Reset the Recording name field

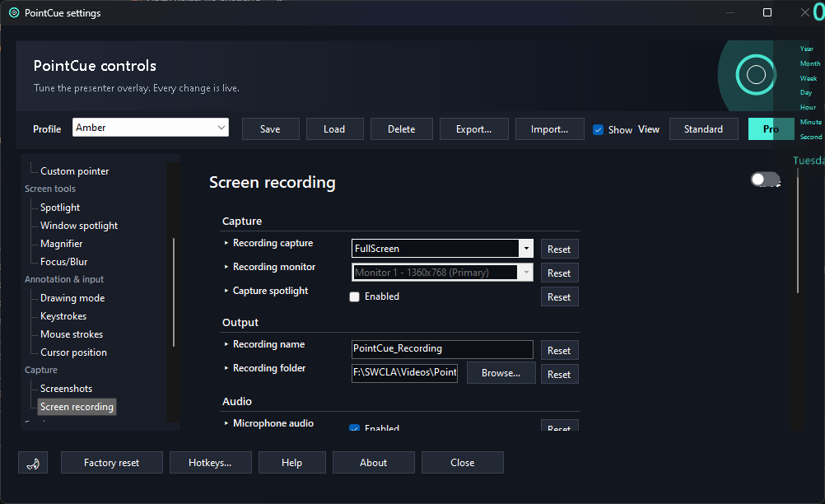click(x=559, y=350)
